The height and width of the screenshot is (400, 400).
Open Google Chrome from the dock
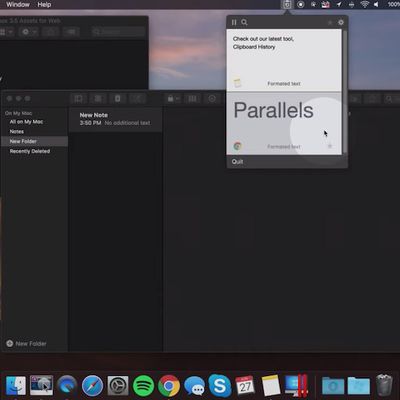(x=169, y=386)
